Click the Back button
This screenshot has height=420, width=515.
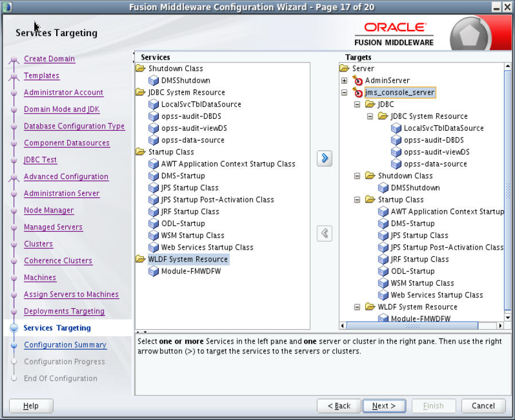click(x=338, y=406)
